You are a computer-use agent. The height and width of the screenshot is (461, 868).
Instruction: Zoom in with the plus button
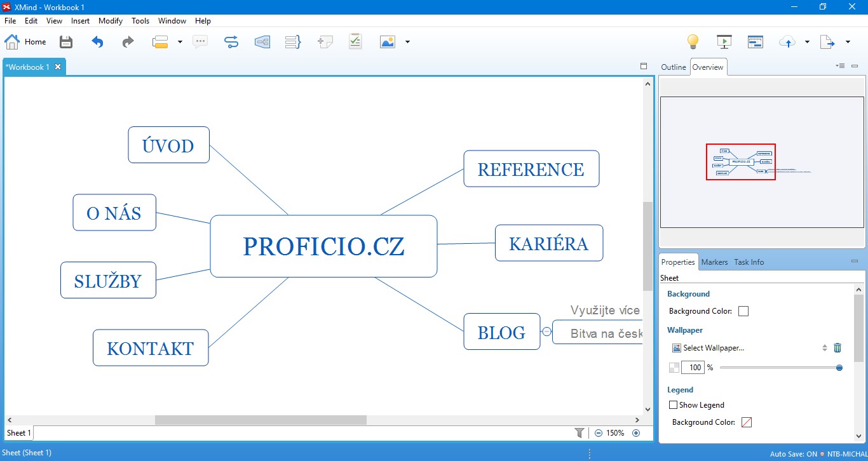tap(636, 433)
